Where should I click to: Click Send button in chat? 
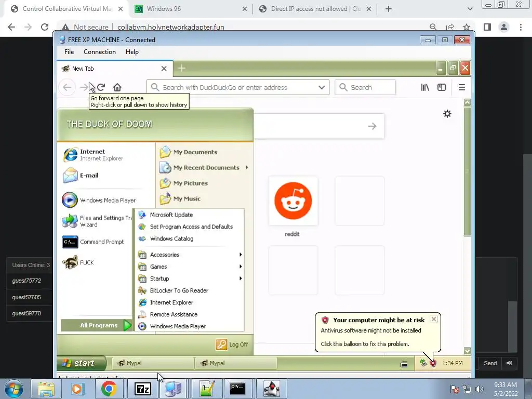(490, 363)
